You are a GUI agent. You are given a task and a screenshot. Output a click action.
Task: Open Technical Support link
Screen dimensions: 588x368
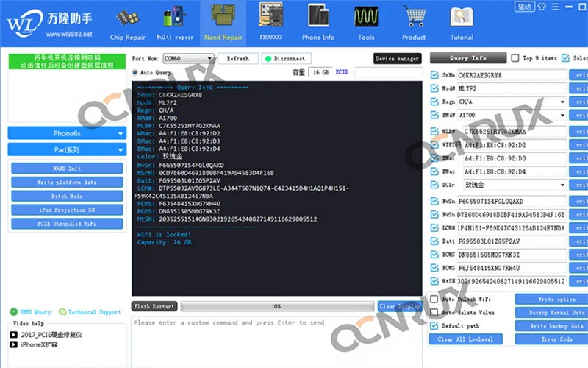pyautogui.click(x=90, y=311)
